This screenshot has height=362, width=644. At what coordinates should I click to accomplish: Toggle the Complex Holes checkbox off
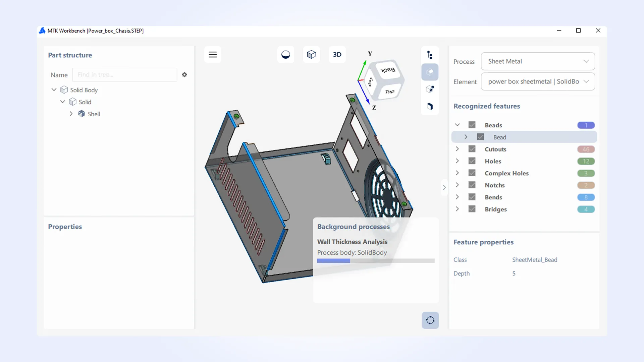pyautogui.click(x=472, y=173)
